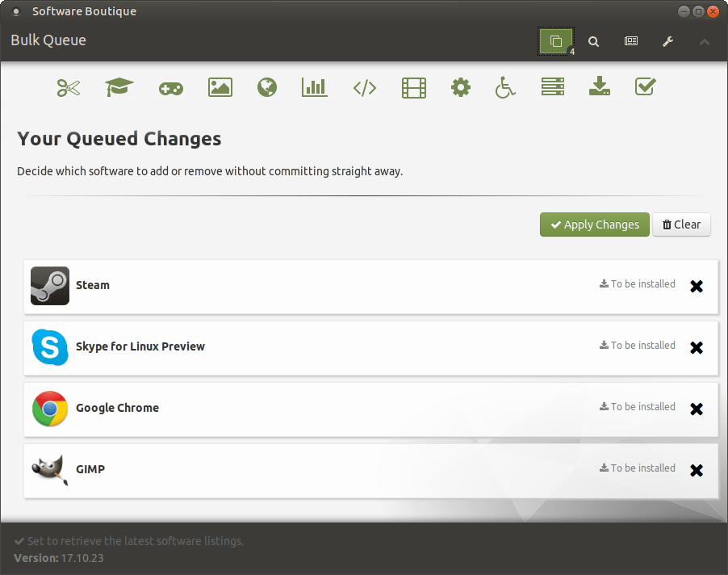This screenshot has width=728, height=575.
Task: Click the Google Chrome application icon
Action: (50, 409)
